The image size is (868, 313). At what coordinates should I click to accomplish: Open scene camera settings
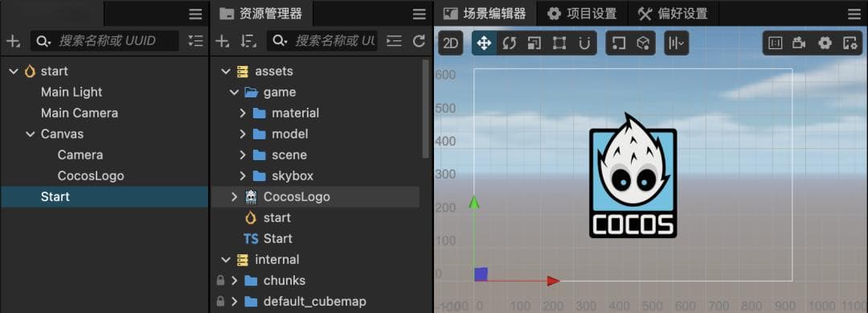pos(799,43)
